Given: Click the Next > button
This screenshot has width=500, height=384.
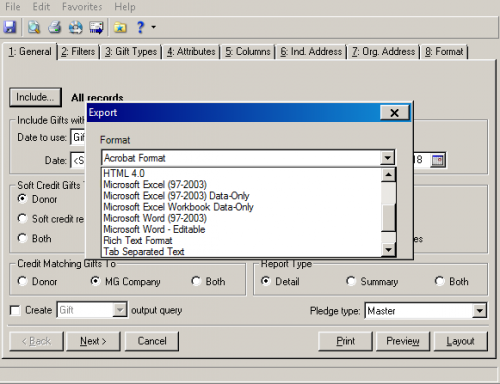Looking at the screenshot, I should tap(93, 341).
